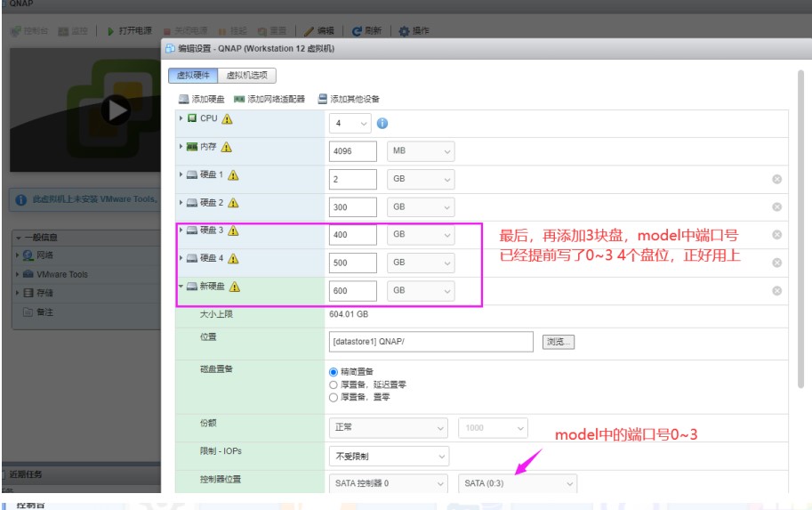Click warning icon next to 硬盘 1
The image size is (812, 510).
click(233, 175)
